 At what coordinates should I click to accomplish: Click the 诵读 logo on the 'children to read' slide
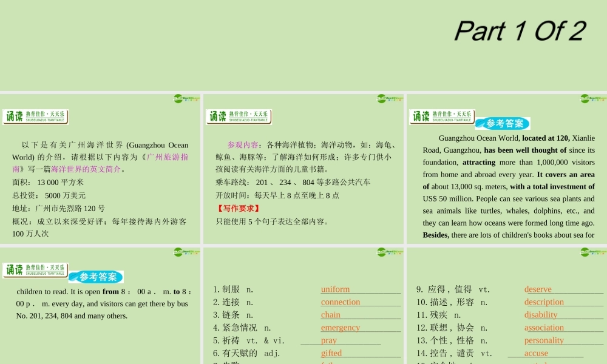[x=35, y=270]
